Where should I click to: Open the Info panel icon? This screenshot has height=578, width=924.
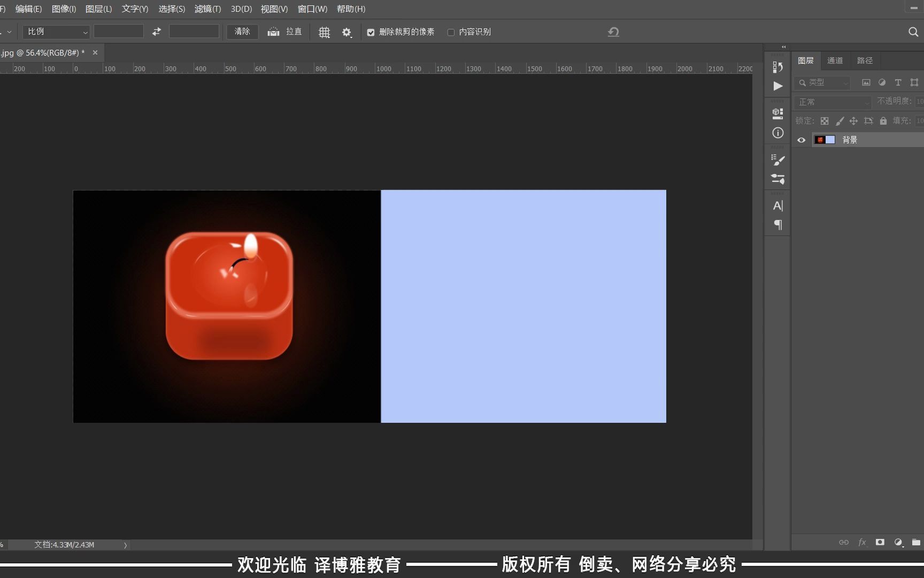[778, 133]
